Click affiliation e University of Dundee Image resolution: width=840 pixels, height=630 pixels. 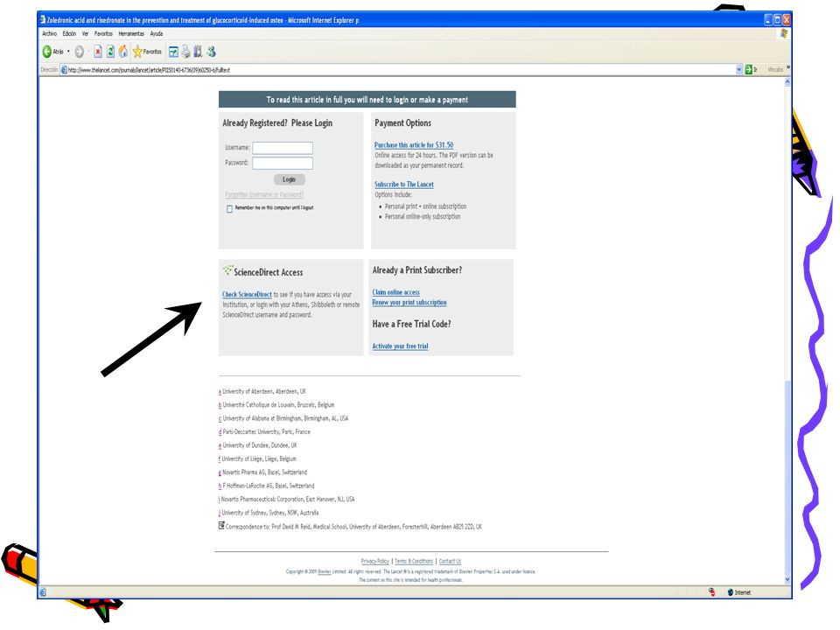220,445
